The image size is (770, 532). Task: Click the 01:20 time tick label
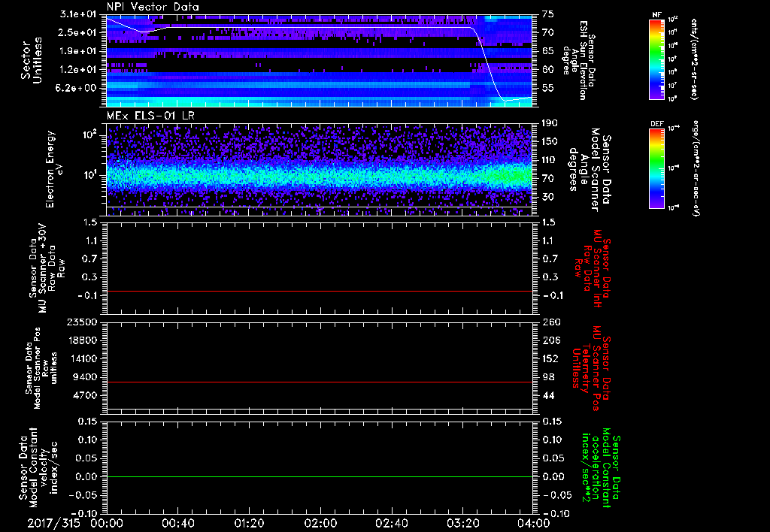pyautogui.click(x=249, y=523)
